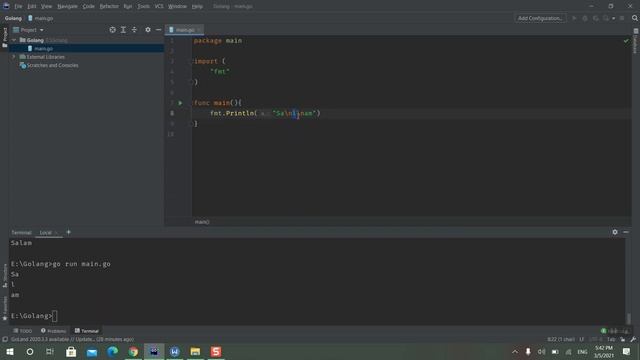Open Word from taskbar
Screen dimensions: 640x360
(175, 351)
